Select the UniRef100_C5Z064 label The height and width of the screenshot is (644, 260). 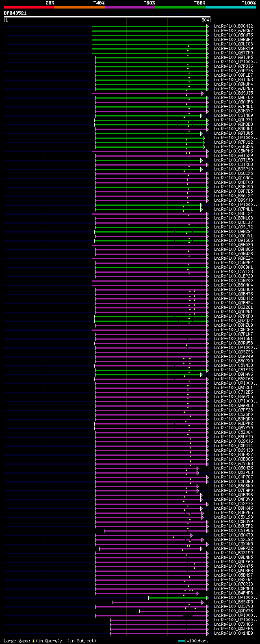(233, 432)
